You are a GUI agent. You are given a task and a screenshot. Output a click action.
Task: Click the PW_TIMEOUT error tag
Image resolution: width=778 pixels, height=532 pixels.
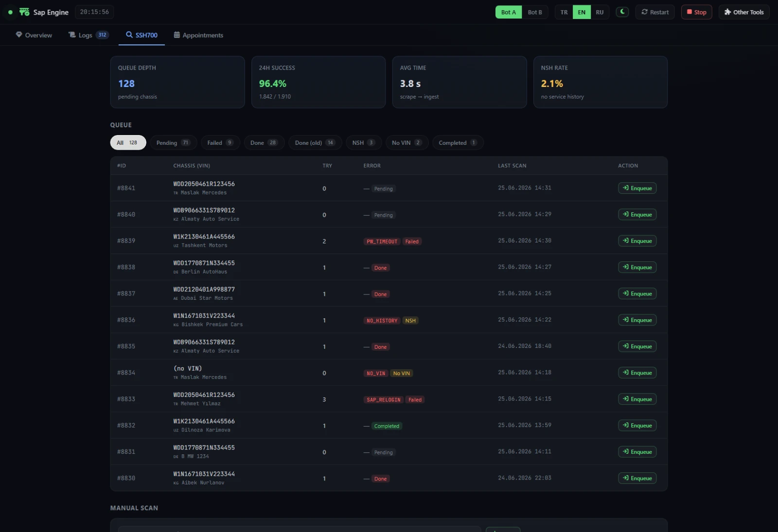[382, 241]
